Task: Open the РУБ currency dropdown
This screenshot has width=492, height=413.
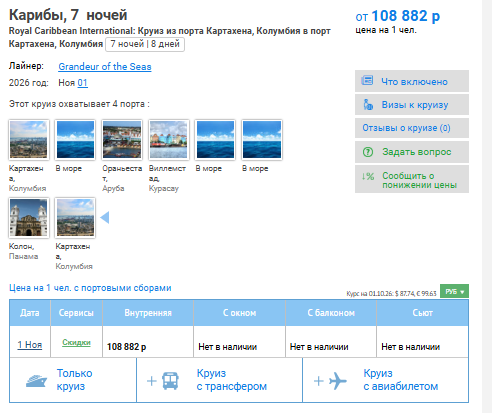Action: 454,291
